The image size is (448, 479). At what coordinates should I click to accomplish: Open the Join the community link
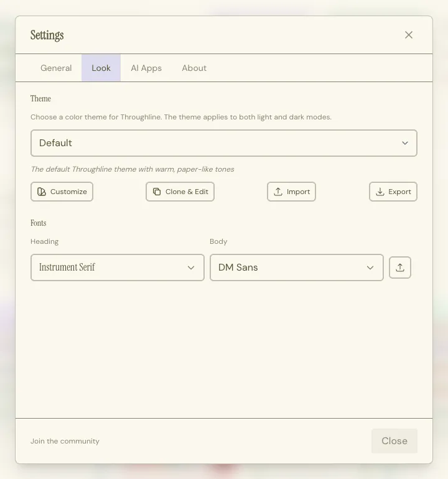click(65, 441)
